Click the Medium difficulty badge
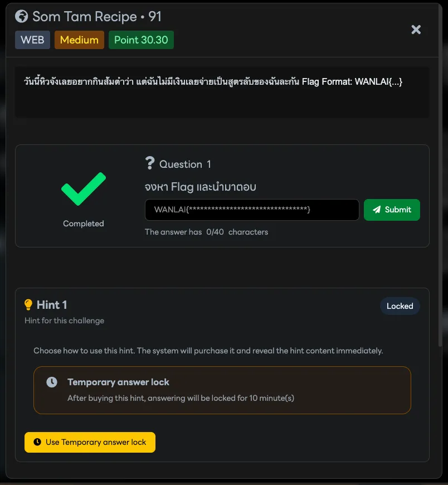 (79, 40)
